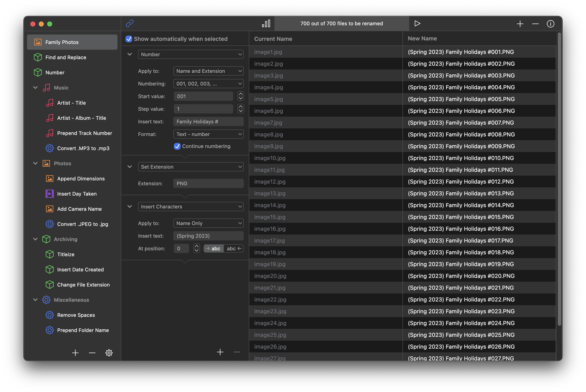Select the Append Dimensions preset

(81, 179)
